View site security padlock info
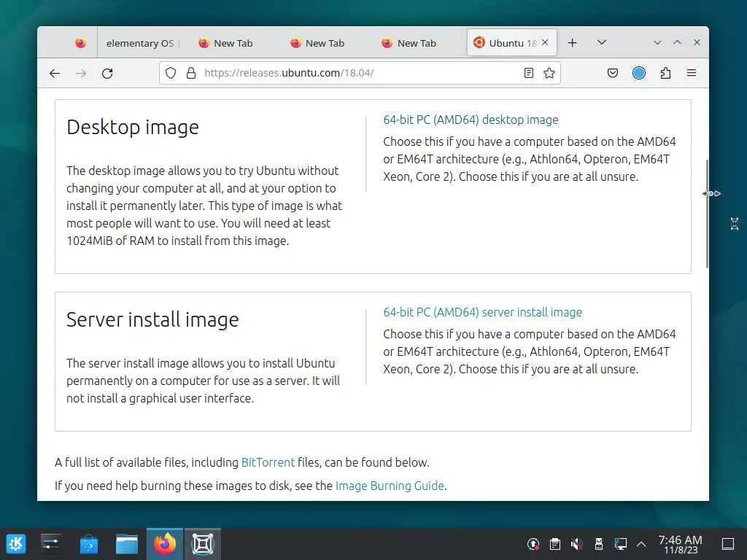Screen dimensions: 747x560 pos(191,73)
